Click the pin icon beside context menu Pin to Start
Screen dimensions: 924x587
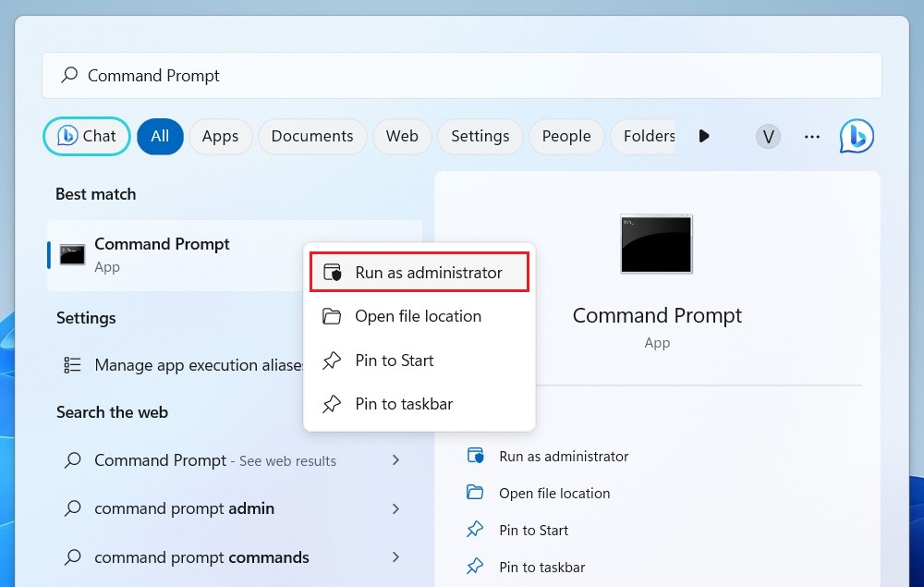pyautogui.click(x=332, y=361)
